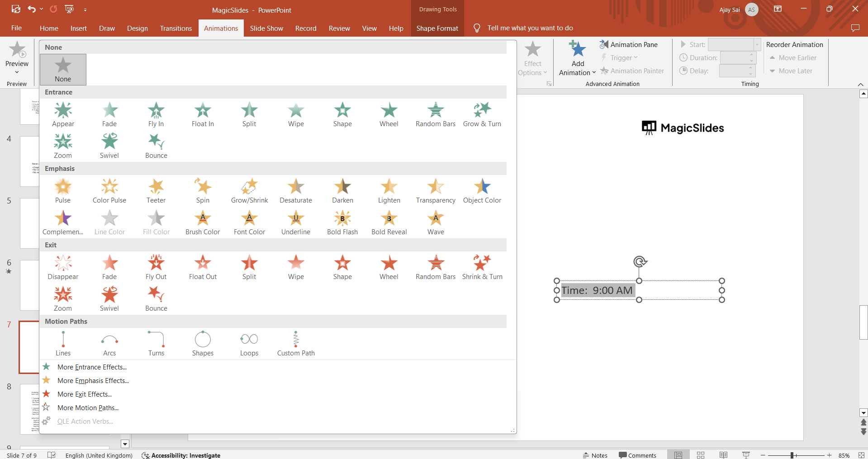The image size is (868, 459).
Task: Click the rotation handle above the text box
Action: tap(640, 261)
